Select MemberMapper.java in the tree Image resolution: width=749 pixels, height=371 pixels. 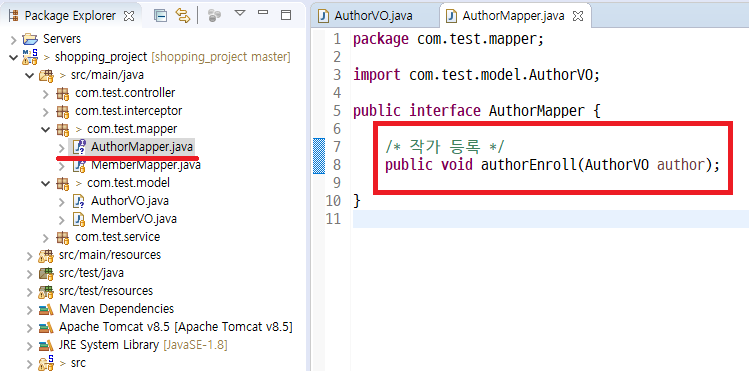click(146, 165)
